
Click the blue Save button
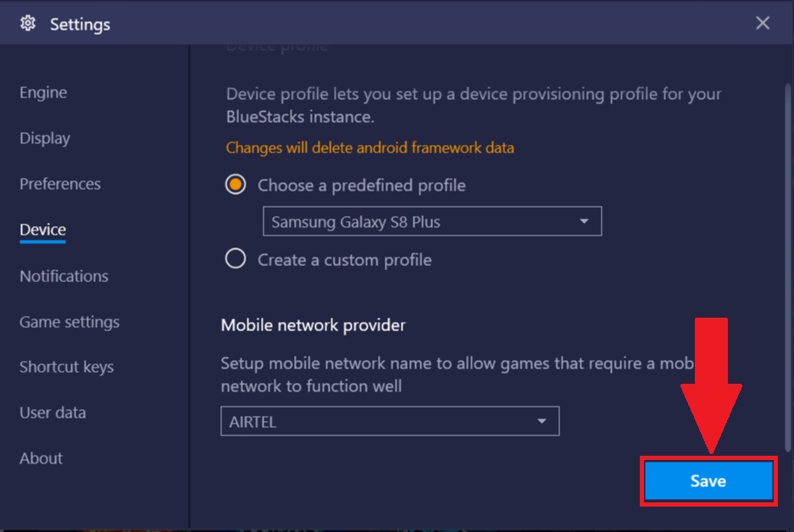(x=708, y=481)
